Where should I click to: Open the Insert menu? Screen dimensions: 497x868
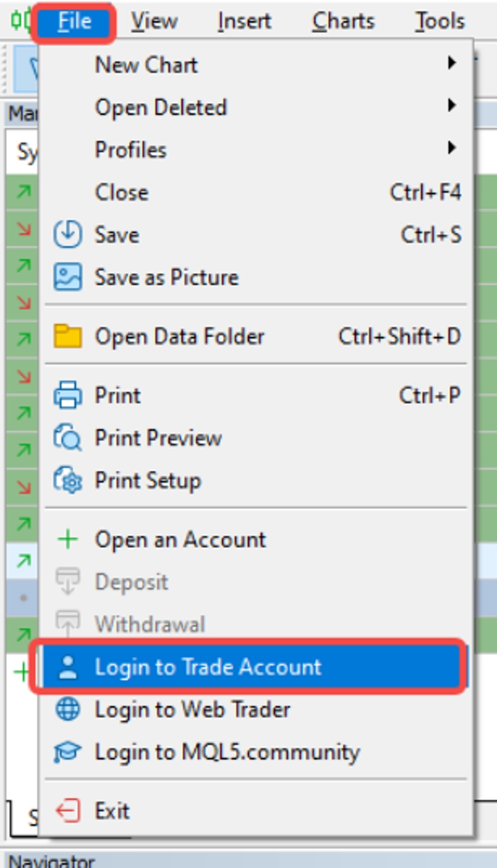(244, 21)
